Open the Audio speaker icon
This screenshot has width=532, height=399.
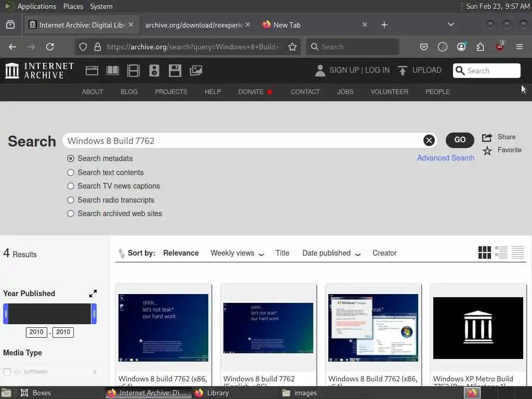154,71
